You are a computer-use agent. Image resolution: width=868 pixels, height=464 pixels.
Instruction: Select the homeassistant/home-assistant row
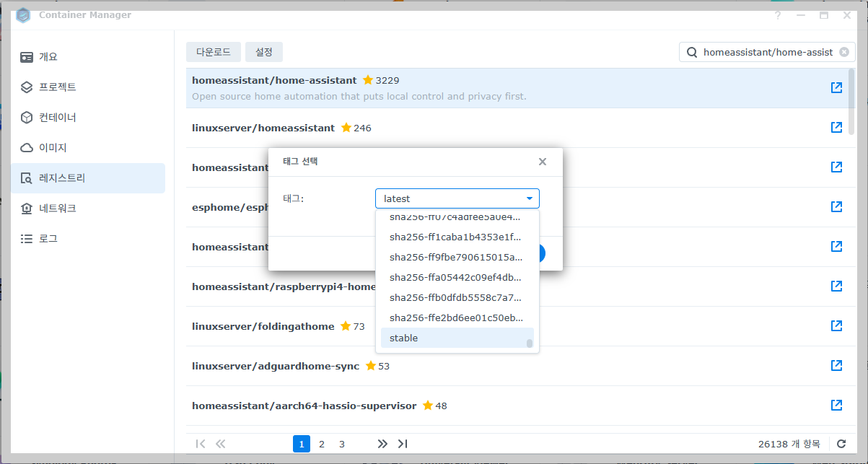click(516, 88)
